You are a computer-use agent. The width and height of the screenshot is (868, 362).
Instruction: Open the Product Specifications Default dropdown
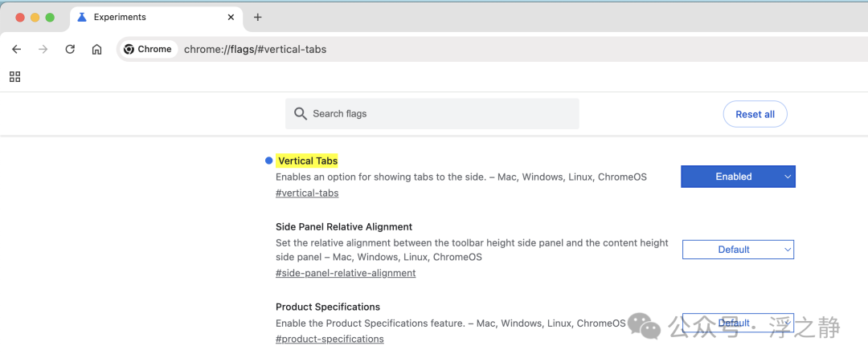point(738,323)
